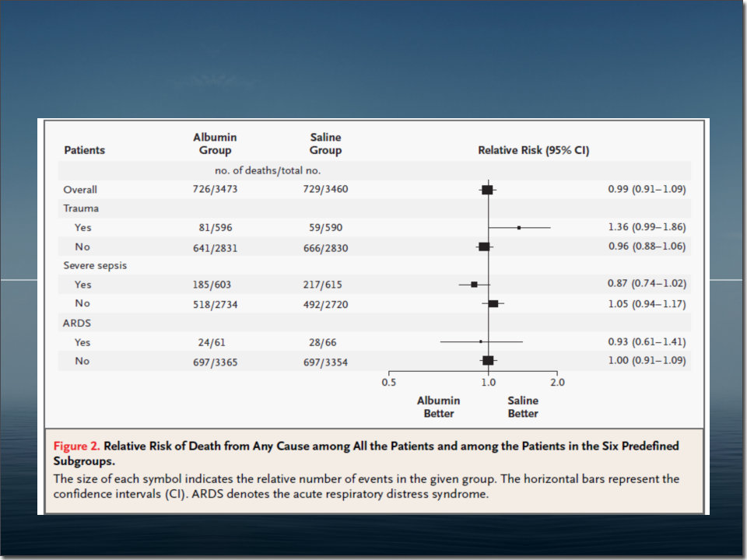The image size is (747, 560).
Task: Select the value 726/3473 in Albumin column
Action: (216, 190)
